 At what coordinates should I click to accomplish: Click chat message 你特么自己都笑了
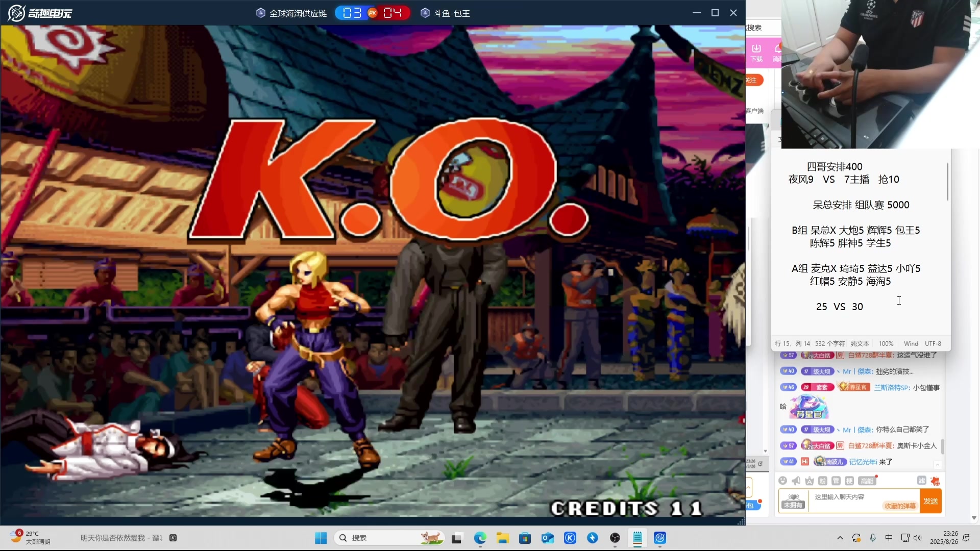902,429
